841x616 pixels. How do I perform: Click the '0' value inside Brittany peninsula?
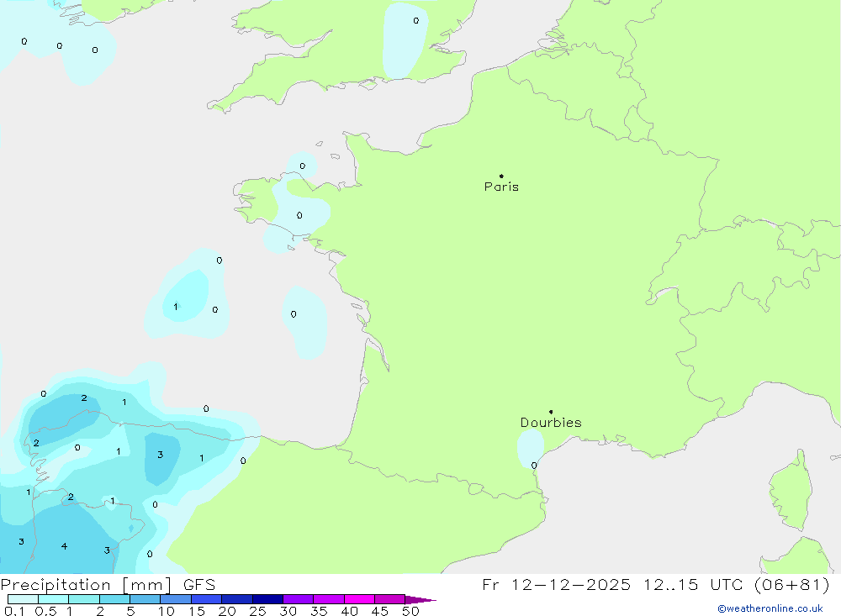(299, 215)
